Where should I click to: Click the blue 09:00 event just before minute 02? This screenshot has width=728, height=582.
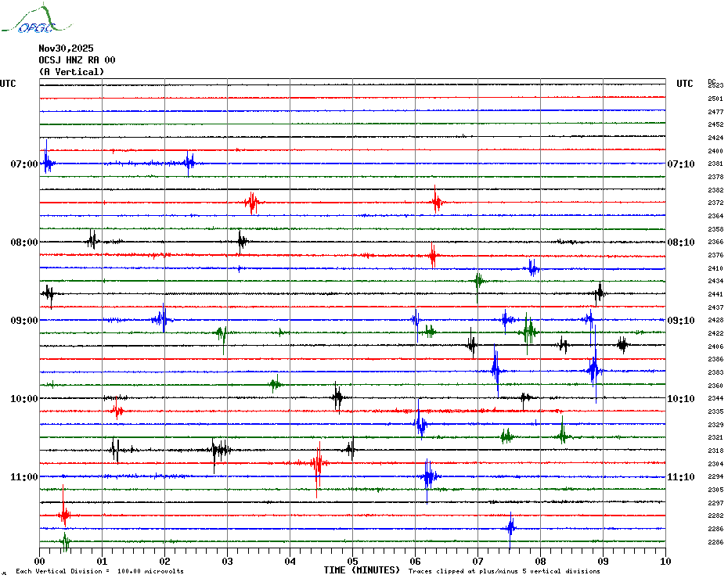[162, 319]
